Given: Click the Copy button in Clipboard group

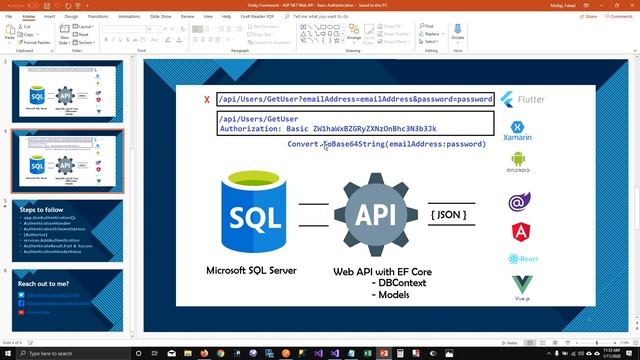Looking at the screenshot, I should click(x=26, y=34).
